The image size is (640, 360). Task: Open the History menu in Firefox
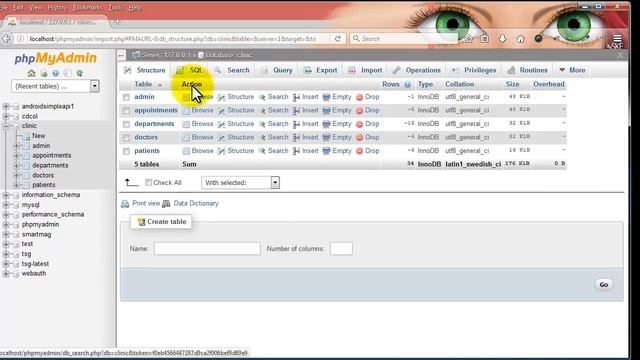57,8
